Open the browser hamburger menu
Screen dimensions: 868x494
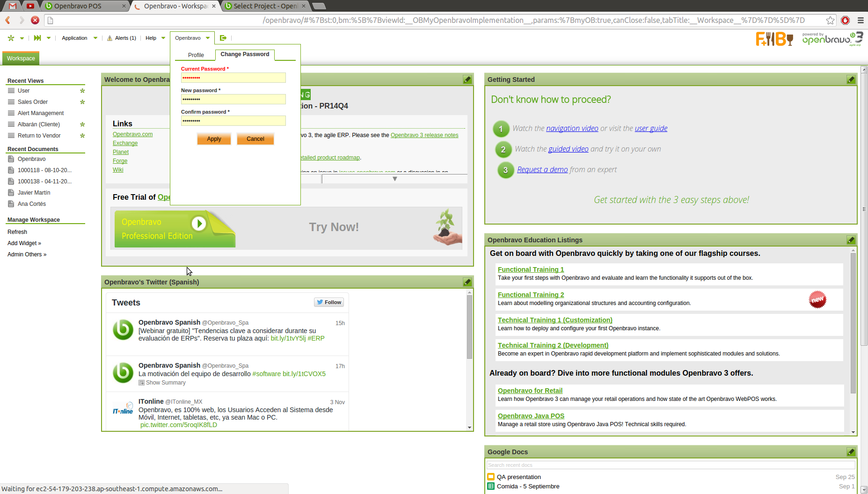(861, 20)
